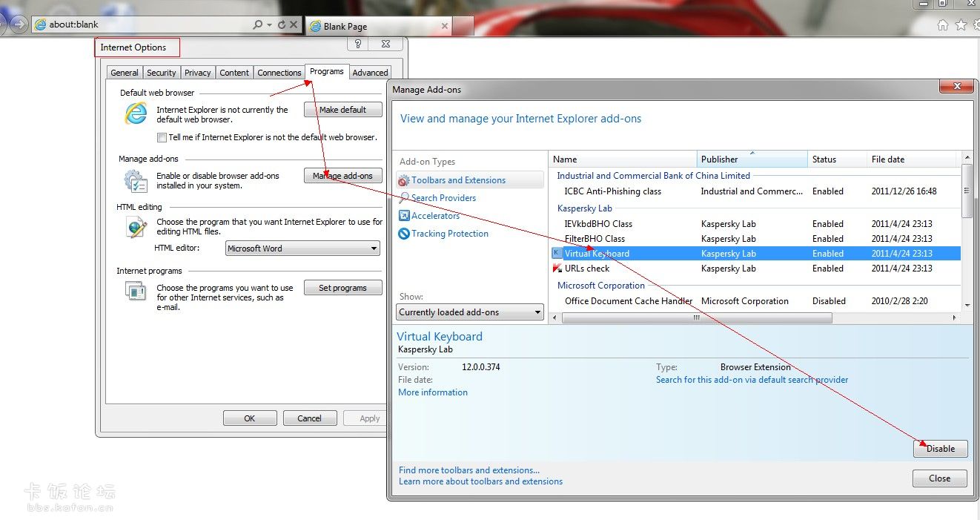This screenshot has width=980, height=520.
Task: Switch to the General tab
Action: tap(125, 73)
